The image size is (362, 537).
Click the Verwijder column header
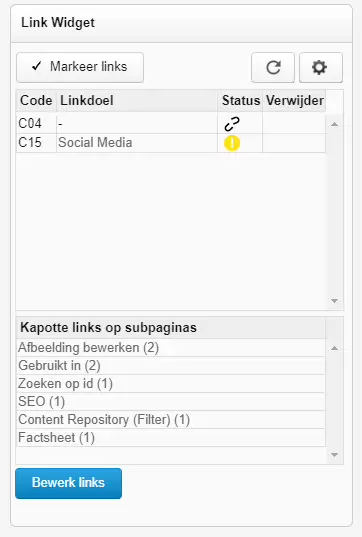point(295,101)
